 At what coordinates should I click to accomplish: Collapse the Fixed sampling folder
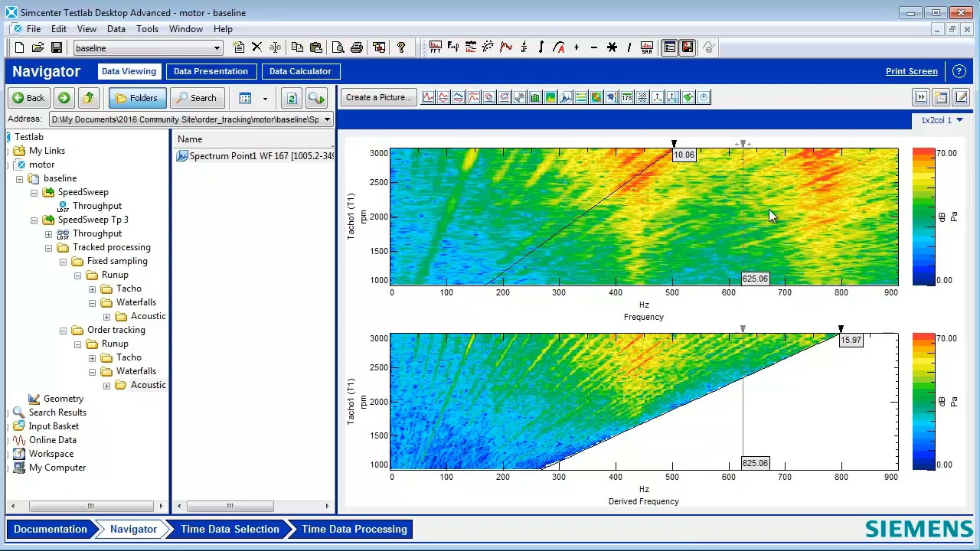[63, 261]
